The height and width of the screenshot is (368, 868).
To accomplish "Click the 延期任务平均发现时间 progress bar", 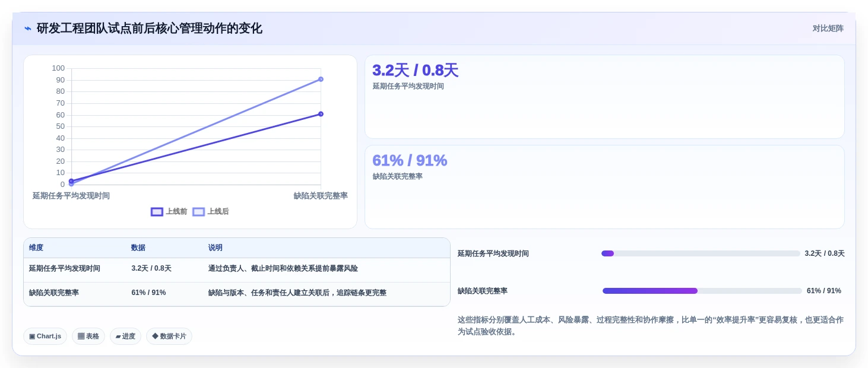I will coord(701,253).
